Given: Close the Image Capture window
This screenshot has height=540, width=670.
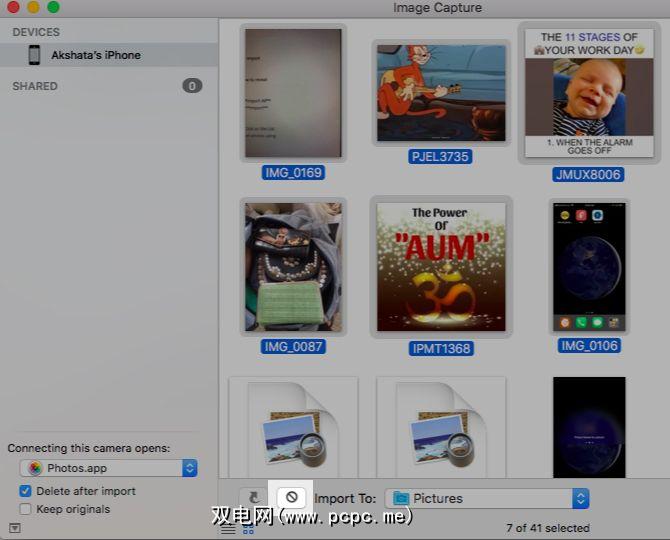Looking at the screenshot, I should [x=14, y=7].
